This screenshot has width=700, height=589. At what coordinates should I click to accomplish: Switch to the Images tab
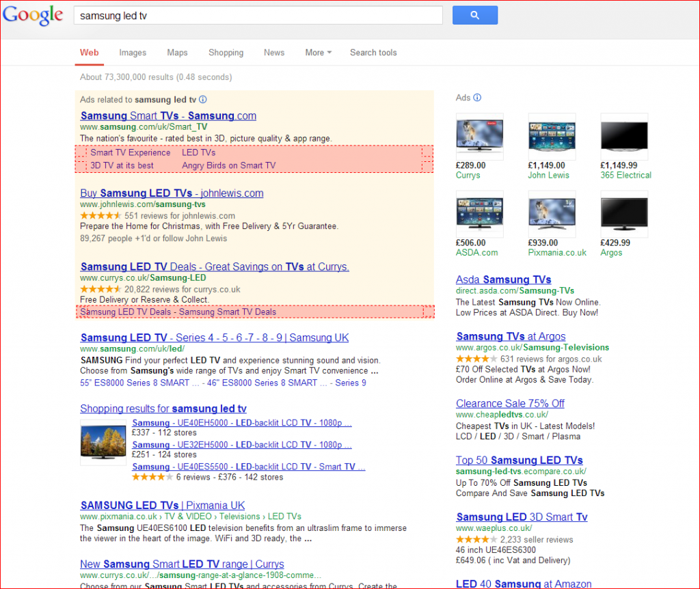tap(133, 53)
